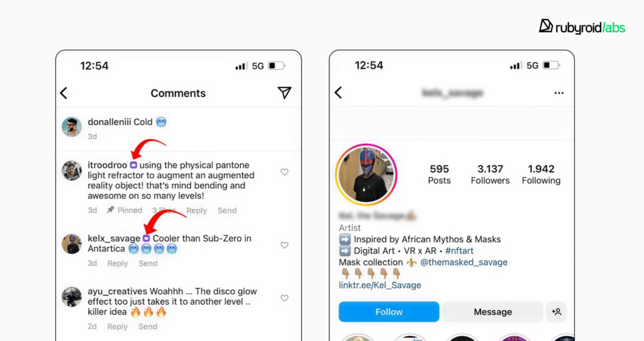Viewport: 644px width, 341px height.
Task: Open the three-dot profile options menu
Action: point(559,93)
